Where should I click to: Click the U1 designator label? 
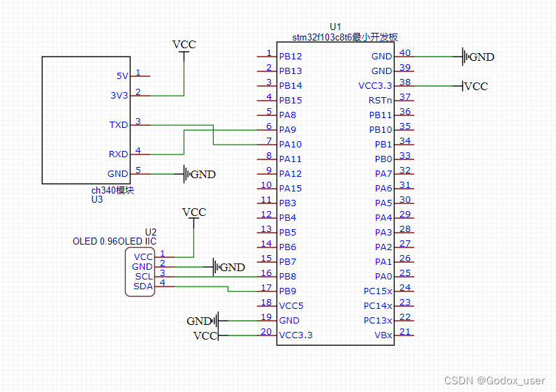click(x=335, y=27)
